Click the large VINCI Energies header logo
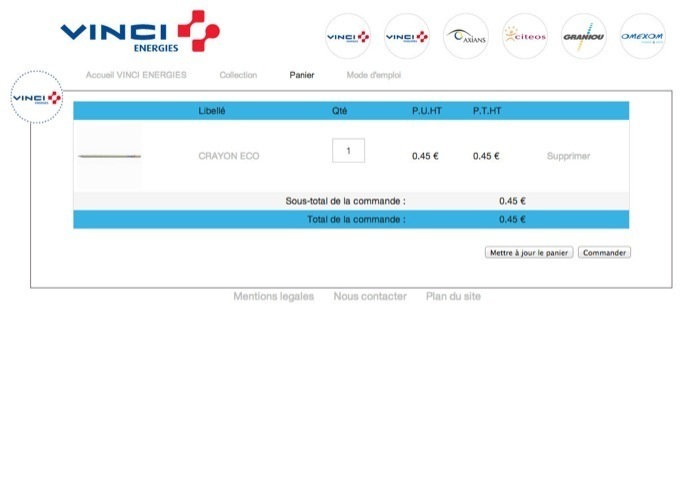 point(140,32)
